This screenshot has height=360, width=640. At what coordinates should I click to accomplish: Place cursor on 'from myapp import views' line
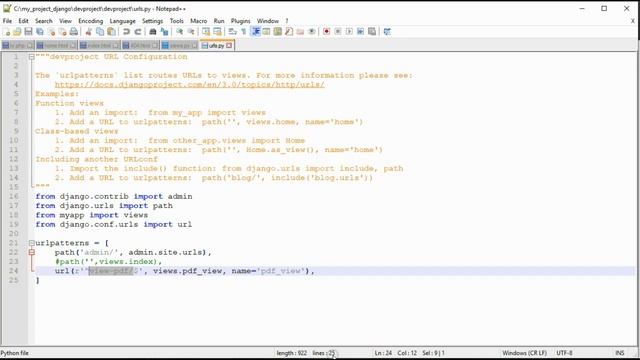pos(91,216)
